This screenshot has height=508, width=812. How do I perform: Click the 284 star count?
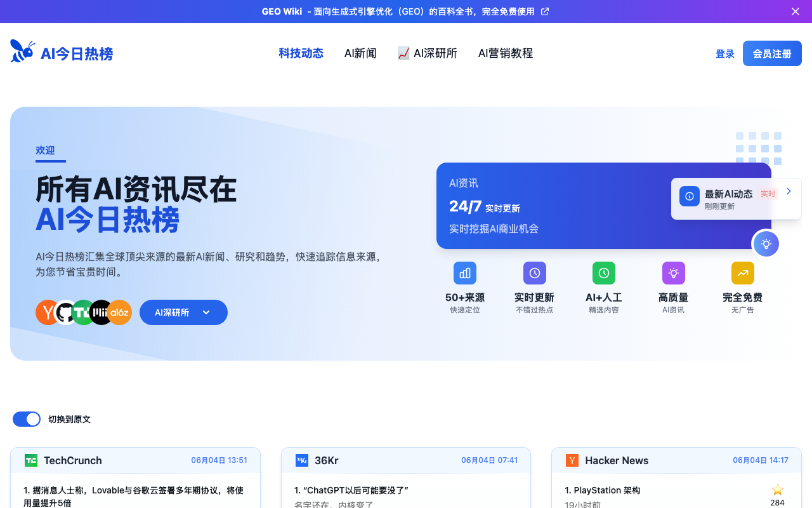778,502
